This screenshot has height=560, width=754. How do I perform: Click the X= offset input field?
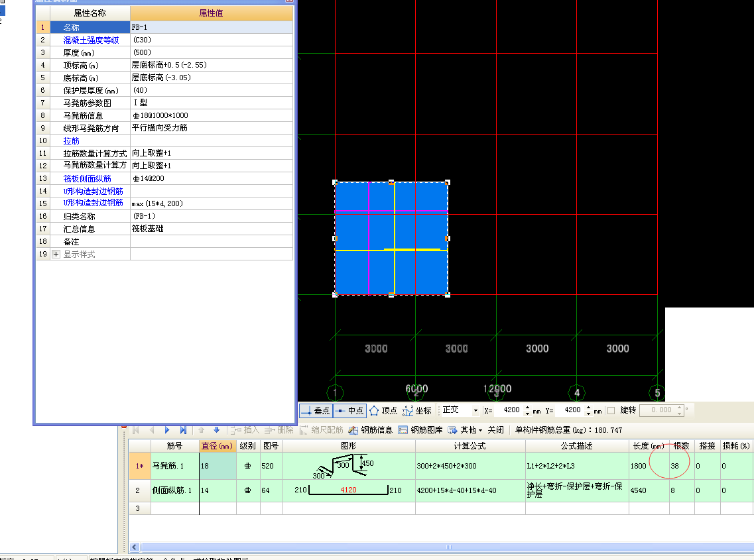pos(508,410)
